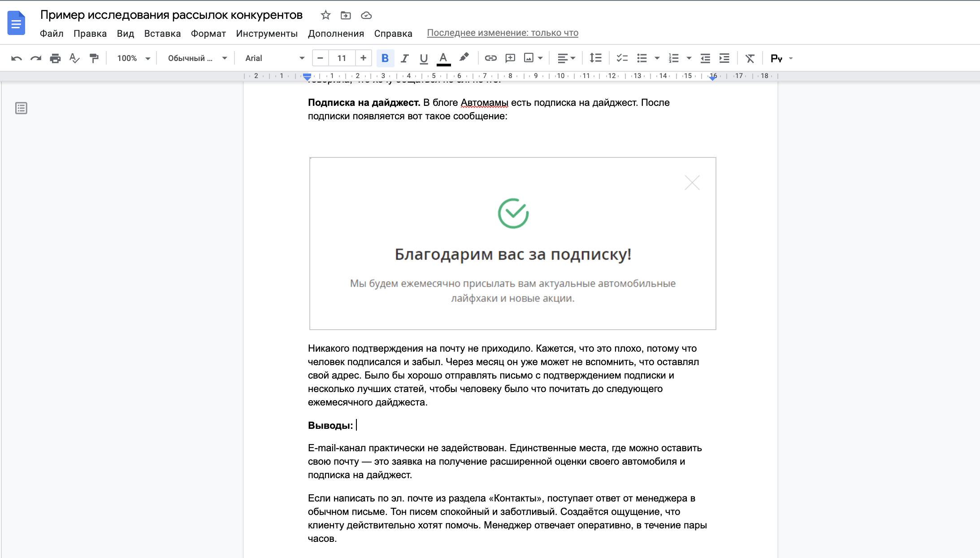
Task: Close the subscription popup X in image
Action: (692, 183)
